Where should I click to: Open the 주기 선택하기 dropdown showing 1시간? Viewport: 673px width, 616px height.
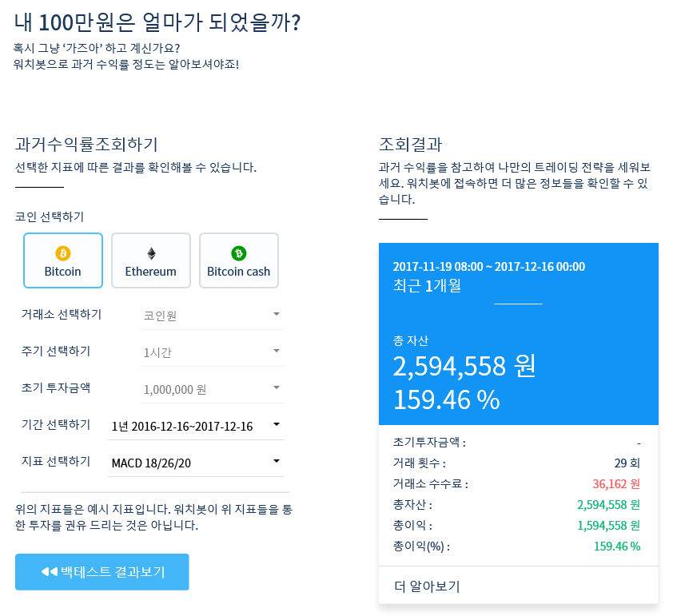(212, 352)
